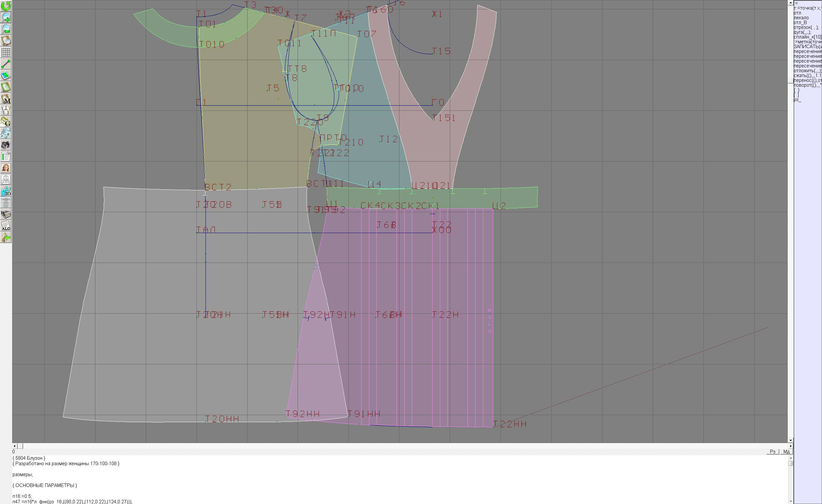Image resolution: width=822 pixels, height=504 pixels.
Task: Open the stacked books library icon
Action: pos(6,214)
